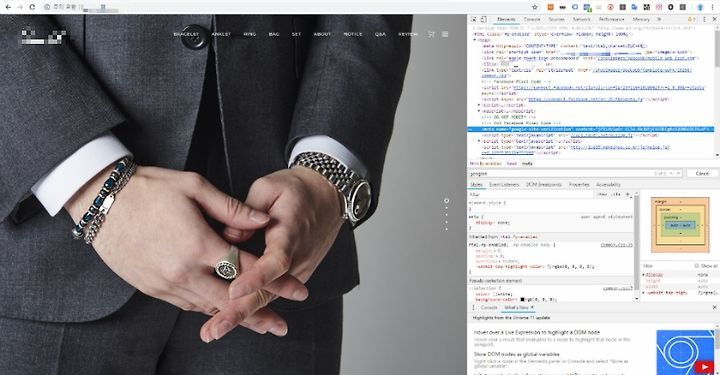Bookmark this page with the star icon
720x375 pixels.
[534, 7]
